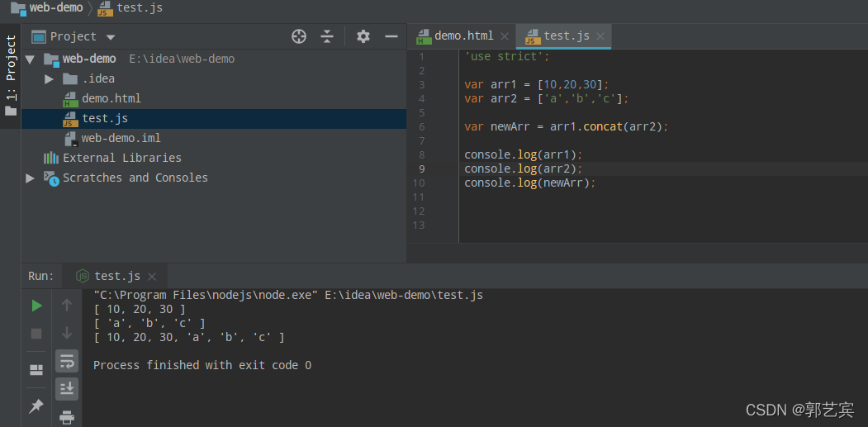Close the test.js editor tab
This screenshot has height=427, width=868.
click(x=600, y=36)
